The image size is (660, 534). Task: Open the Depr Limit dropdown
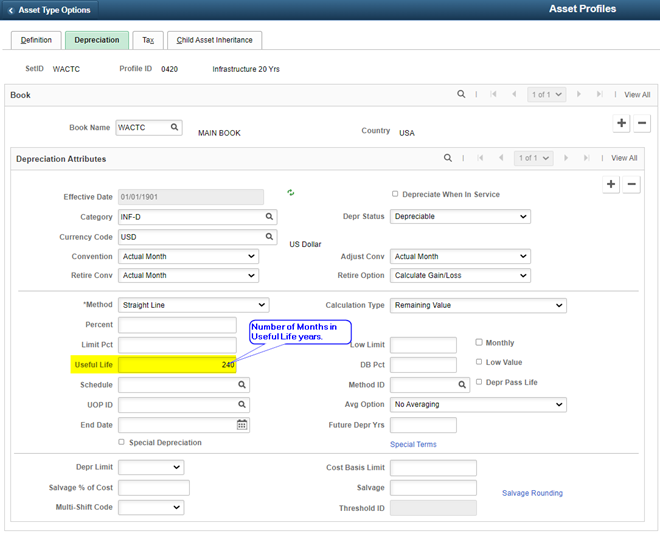151,467
